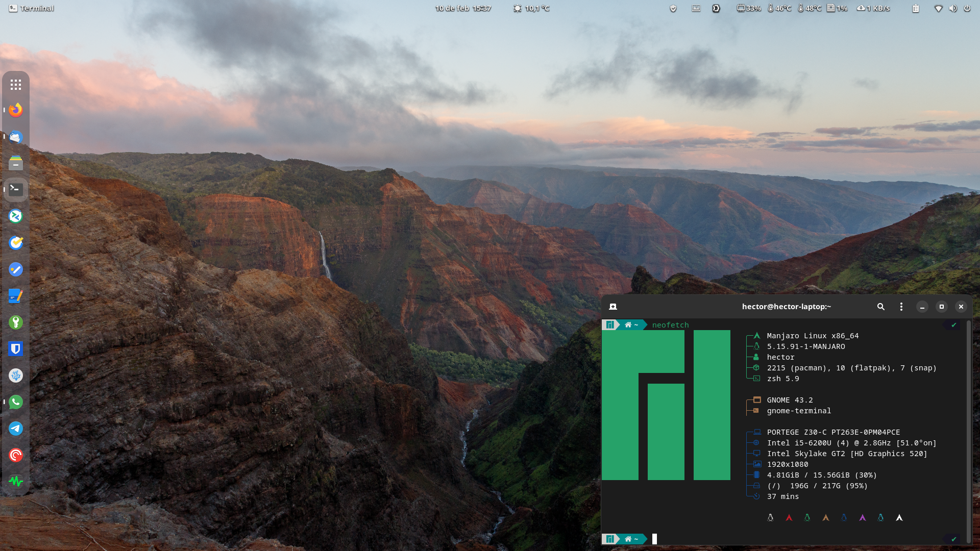Click the Manjaro Linux x86_64 line
Screen dimensions: 980x551
point(813,336)
